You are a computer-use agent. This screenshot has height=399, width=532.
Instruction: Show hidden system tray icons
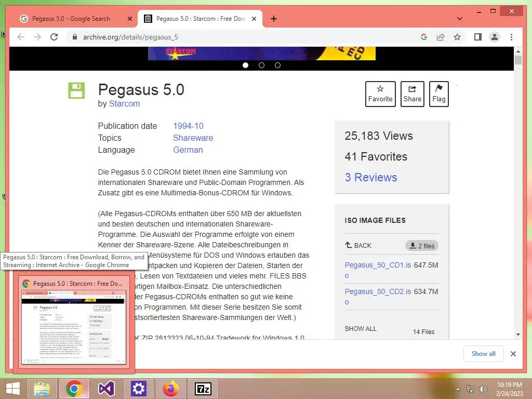458,389
